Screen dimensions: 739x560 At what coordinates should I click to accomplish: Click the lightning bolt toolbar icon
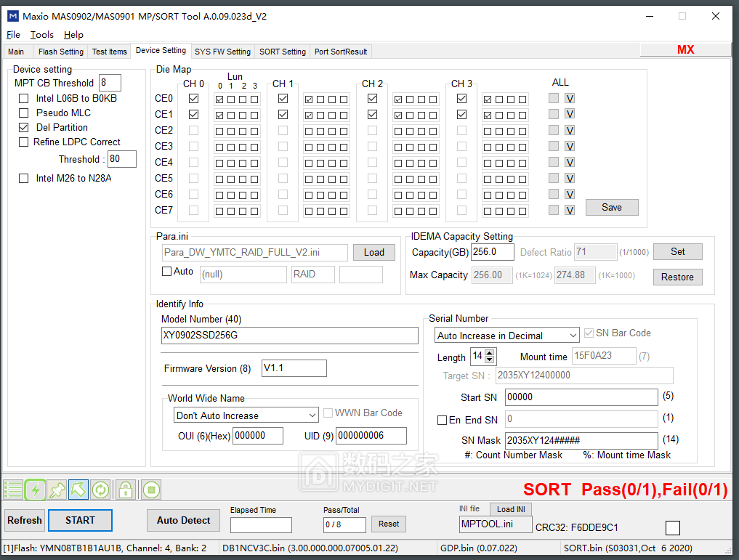36,490
